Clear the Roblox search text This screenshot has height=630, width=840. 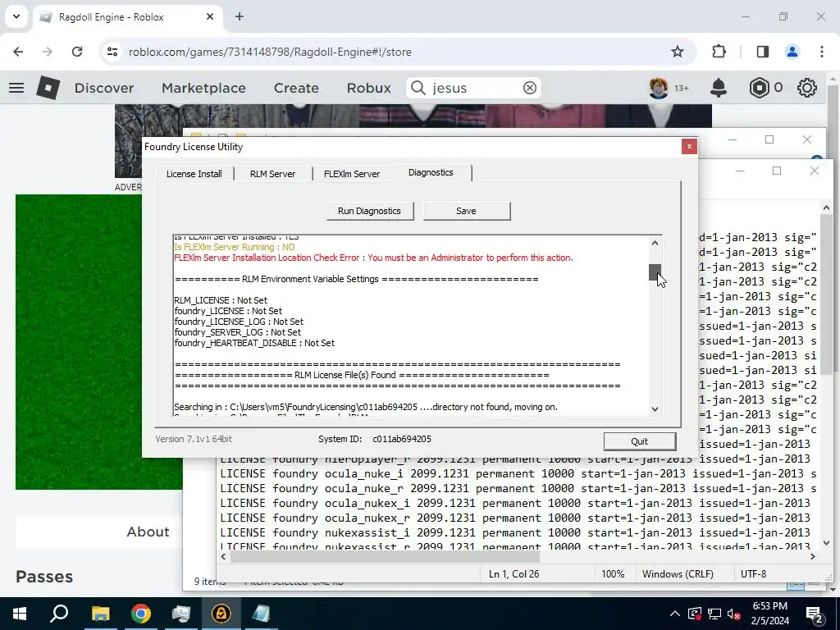tap(529, 88)
